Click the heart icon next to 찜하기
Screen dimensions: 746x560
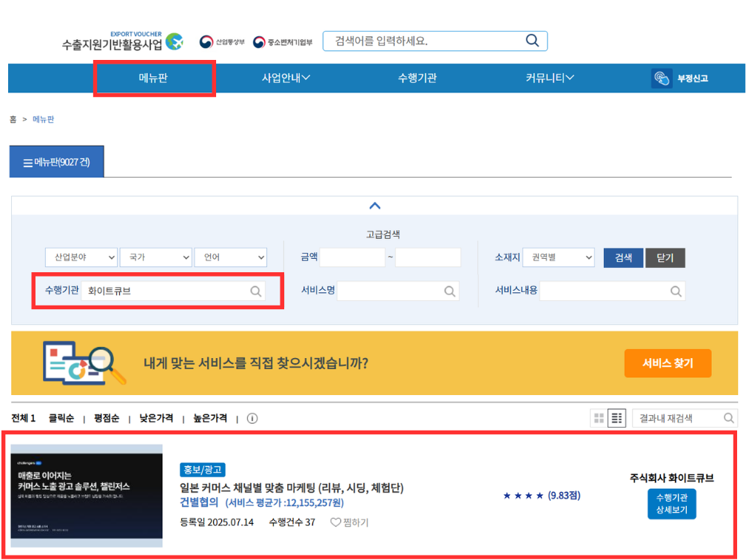pyautogui.click(x=335, y=522)
